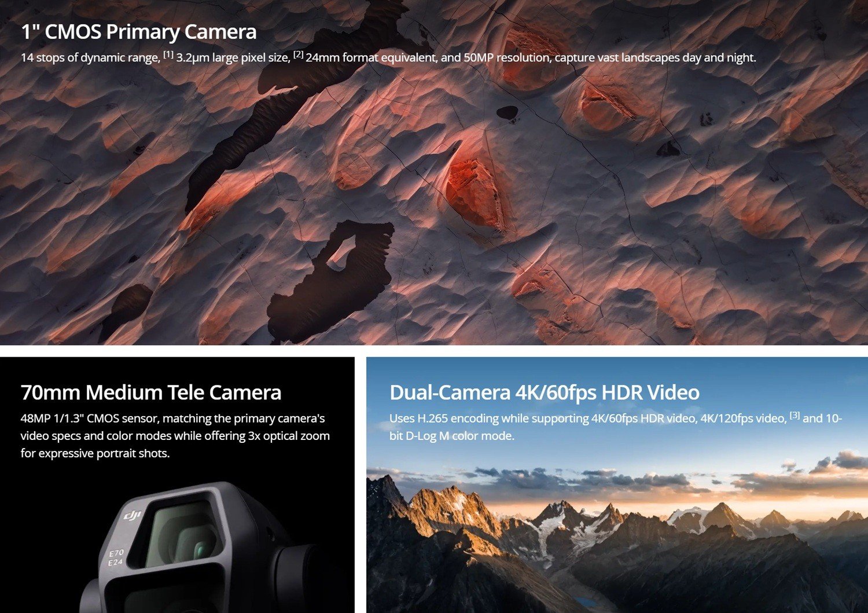868x613 pixels.
Task: Click the small dark pond near the top center
Action: 507,112
